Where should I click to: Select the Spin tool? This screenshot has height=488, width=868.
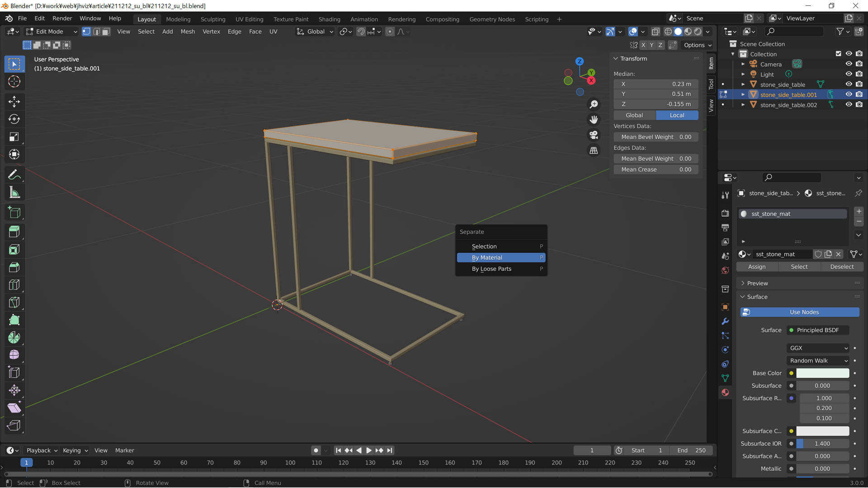click(14, 338)
